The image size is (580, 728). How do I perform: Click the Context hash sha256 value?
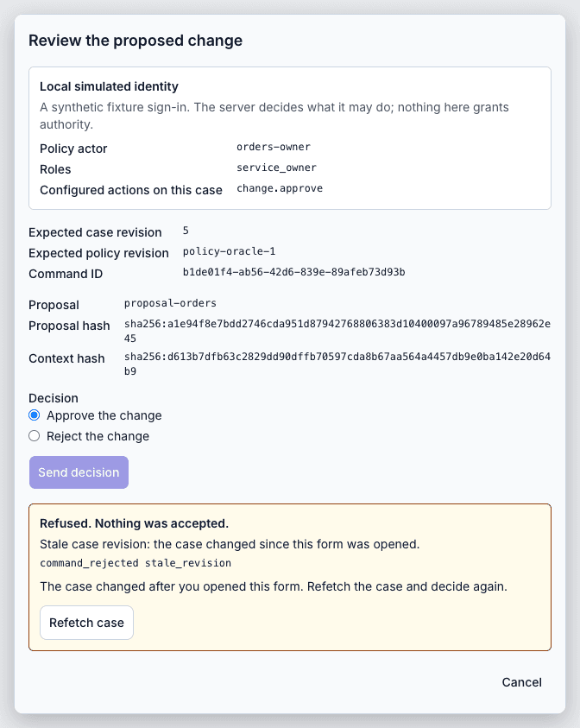(x=337, y=364)
